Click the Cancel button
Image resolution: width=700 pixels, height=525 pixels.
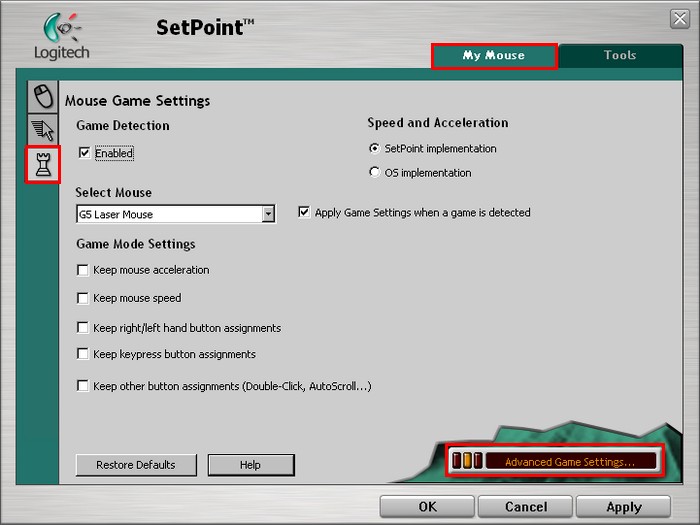coord(525,507)
